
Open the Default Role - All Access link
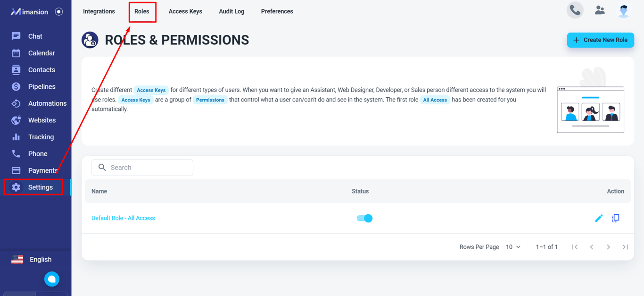(x=123, y=218)
